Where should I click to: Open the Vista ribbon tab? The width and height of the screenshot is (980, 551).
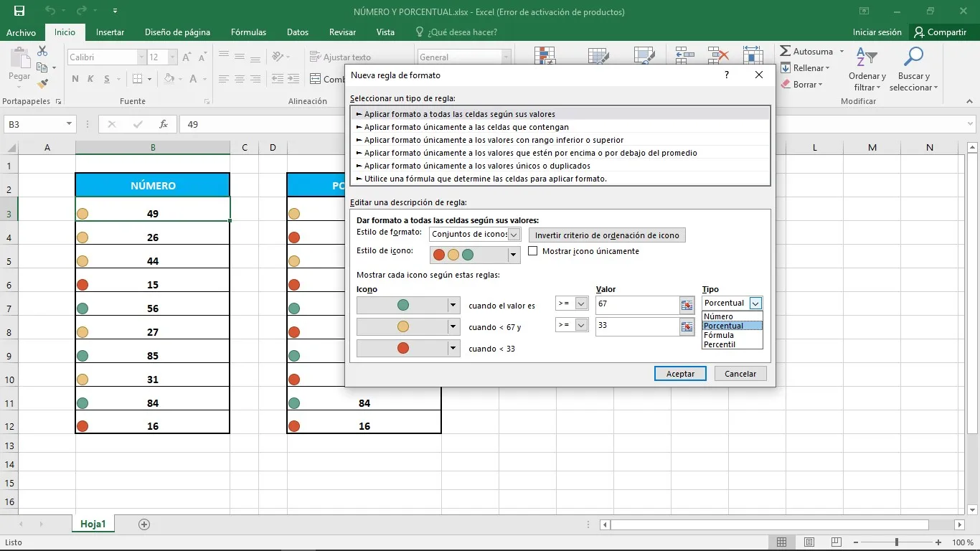point(385,32)
